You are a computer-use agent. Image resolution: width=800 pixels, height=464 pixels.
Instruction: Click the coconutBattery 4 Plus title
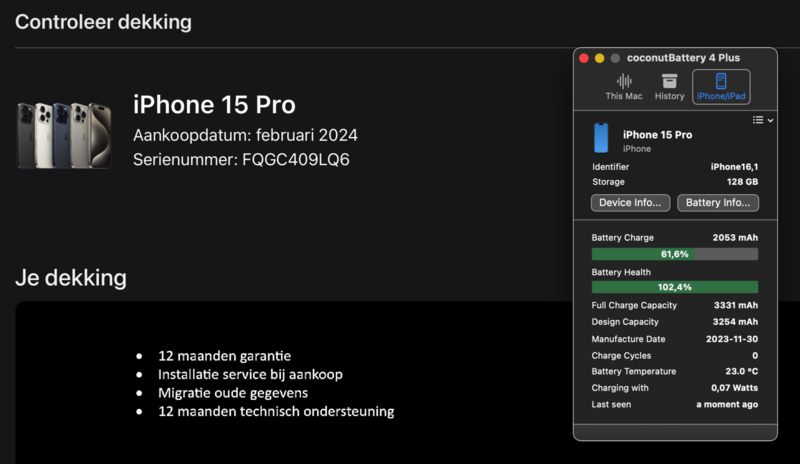click(x=683, y=58)
